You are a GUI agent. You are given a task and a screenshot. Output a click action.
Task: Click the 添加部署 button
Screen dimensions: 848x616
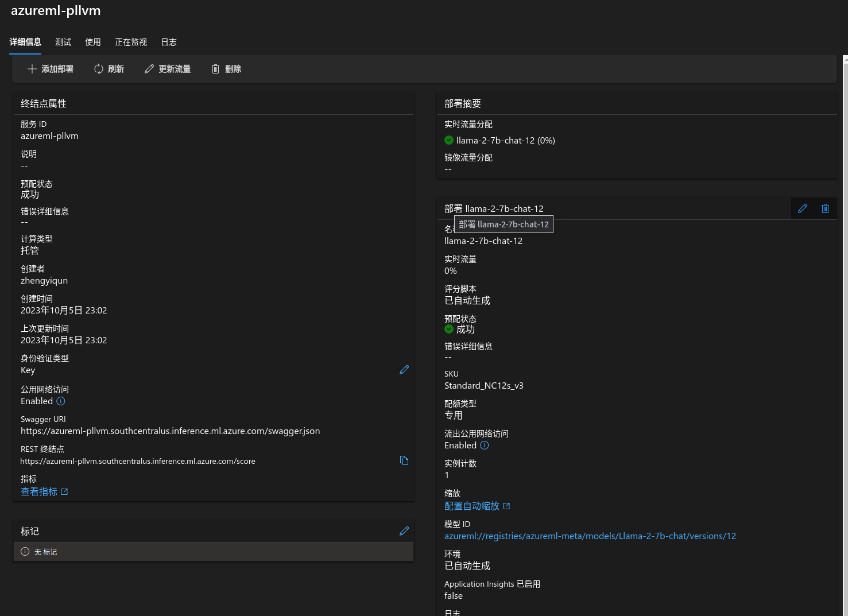tap(51, 69)
